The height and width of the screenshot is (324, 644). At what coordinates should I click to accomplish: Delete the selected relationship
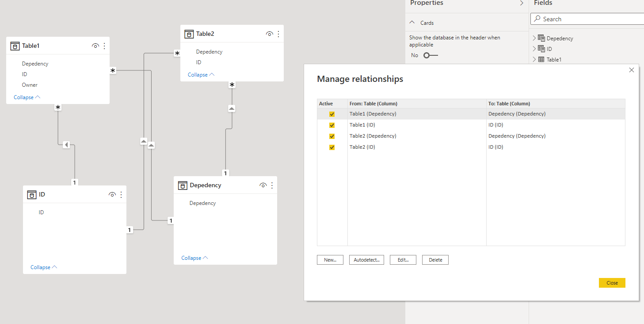[x=435, y=260]
